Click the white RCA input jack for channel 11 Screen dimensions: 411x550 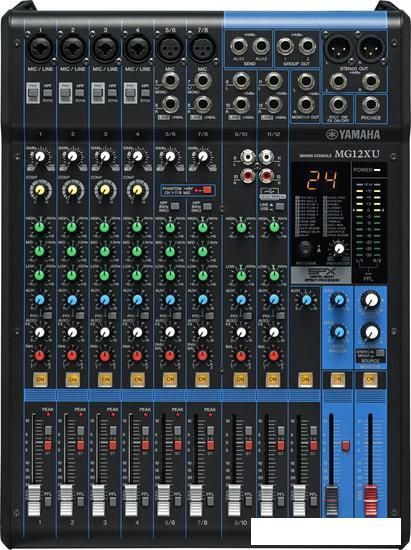(267, 156)
